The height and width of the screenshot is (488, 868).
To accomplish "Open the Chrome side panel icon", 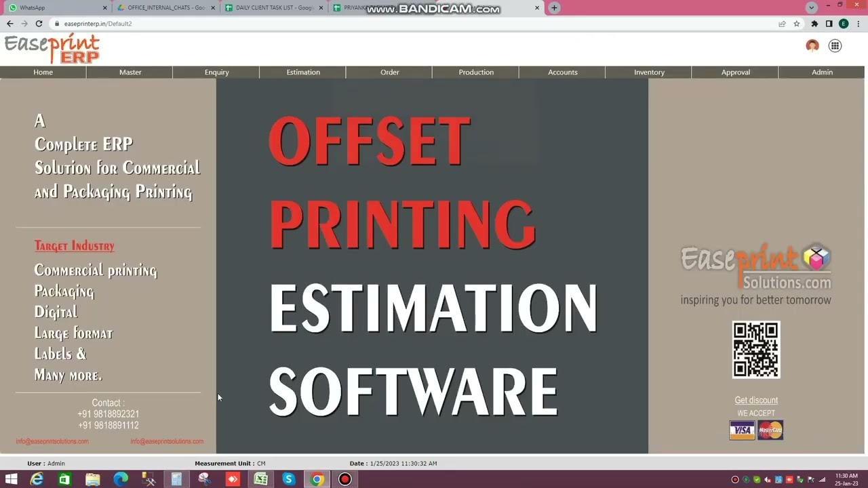I will (x=829, y=24).
